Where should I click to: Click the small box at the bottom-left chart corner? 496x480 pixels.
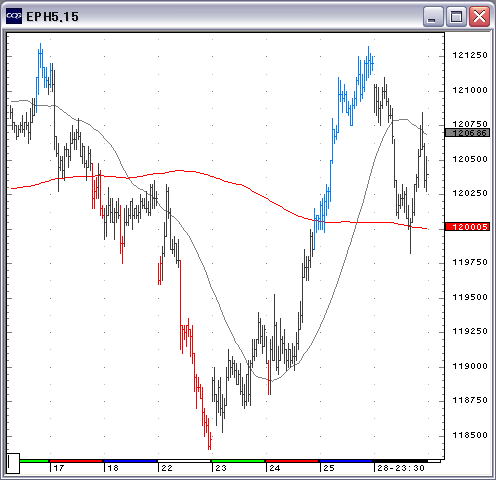pos(13,463)
